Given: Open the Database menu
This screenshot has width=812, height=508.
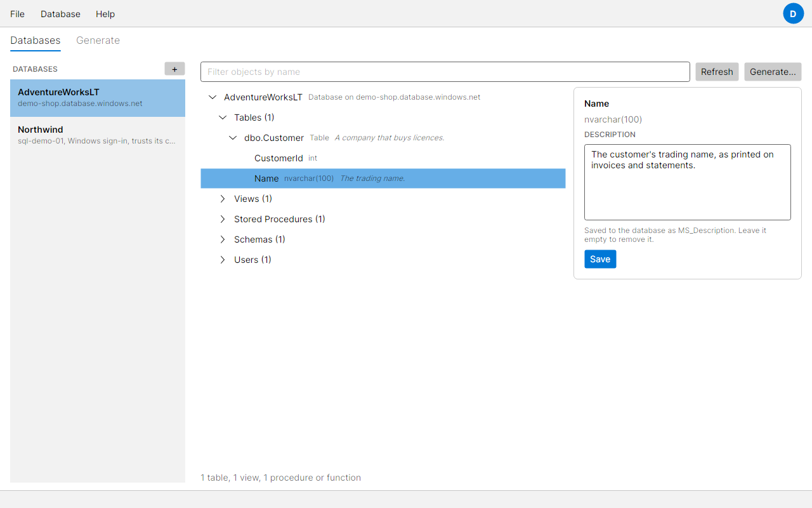Looking at the screenshot, I should (60, 14).
